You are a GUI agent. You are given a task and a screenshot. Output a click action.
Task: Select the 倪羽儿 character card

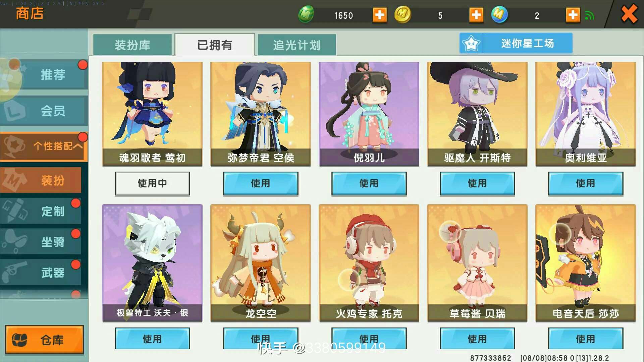[x=369, y=114]
